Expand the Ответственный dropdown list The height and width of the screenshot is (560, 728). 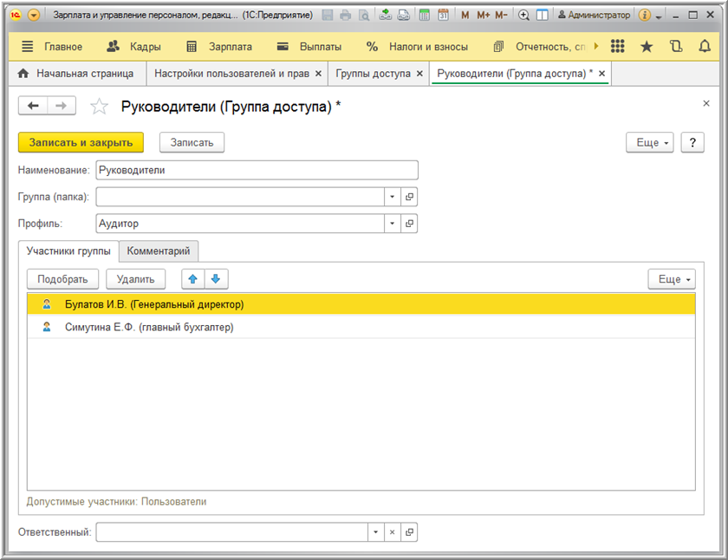(374, 532)
